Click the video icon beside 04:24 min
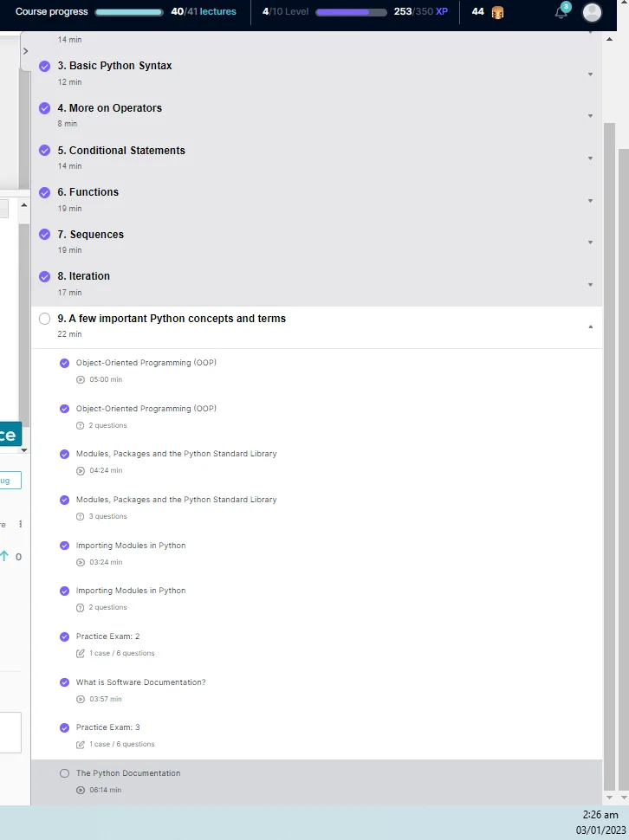629x840 pixels. 81,471
